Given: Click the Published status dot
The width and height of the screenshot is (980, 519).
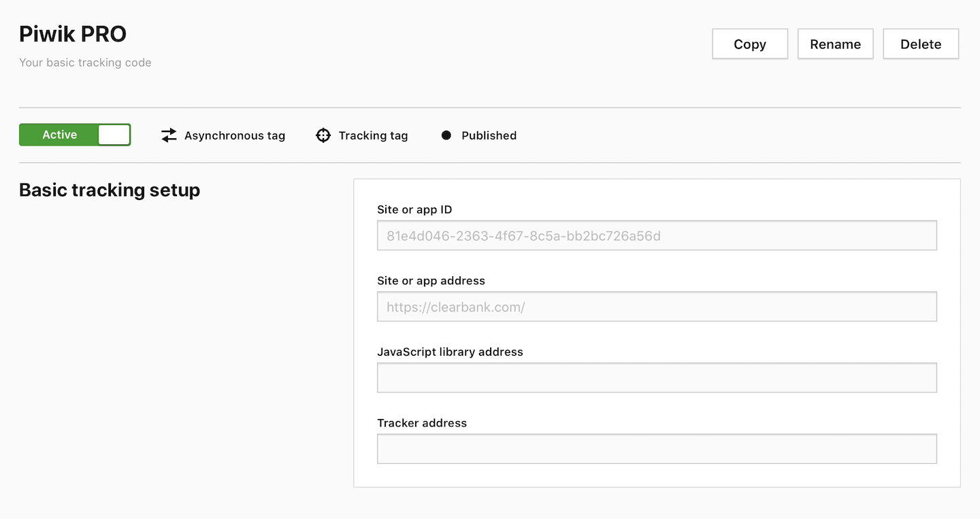Looking at the screenshot, I should tap(446, 135).
